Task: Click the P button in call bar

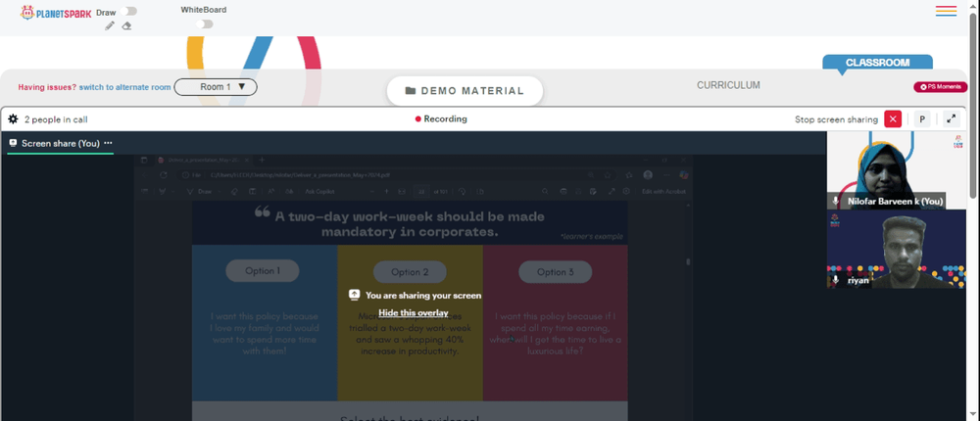Action: [x=922, y=118]
